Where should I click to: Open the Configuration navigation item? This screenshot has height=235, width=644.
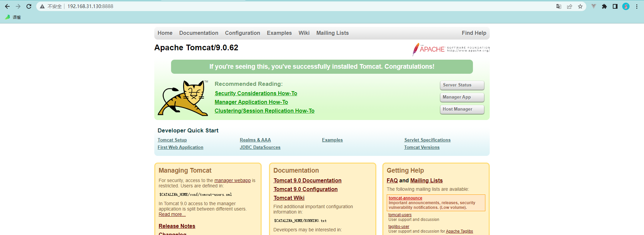point(243,33)
